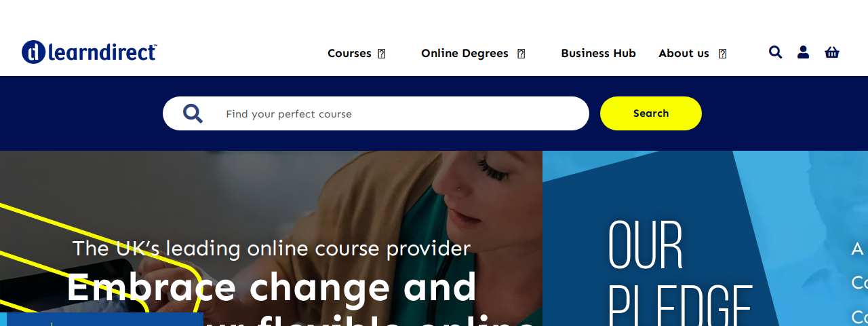Click the yellow Search button
Image resolution: width=868 pixels, height=326 pixels.
point(651,113)
